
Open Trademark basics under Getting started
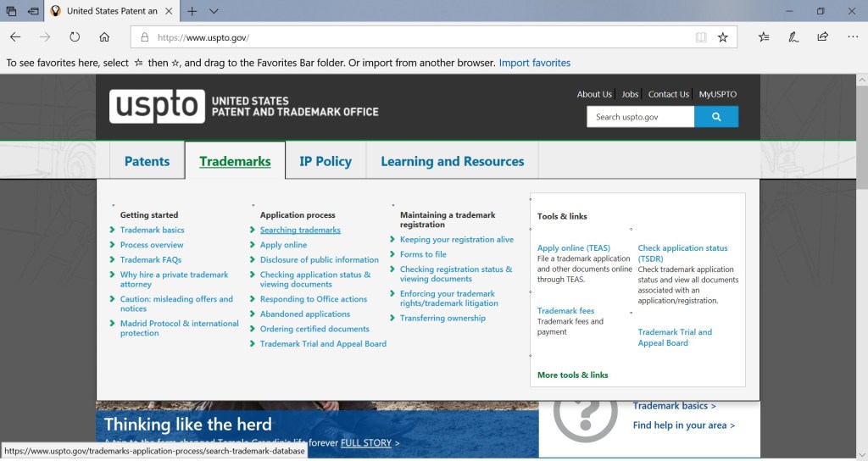pyautogui.click(x=153, y=230)
